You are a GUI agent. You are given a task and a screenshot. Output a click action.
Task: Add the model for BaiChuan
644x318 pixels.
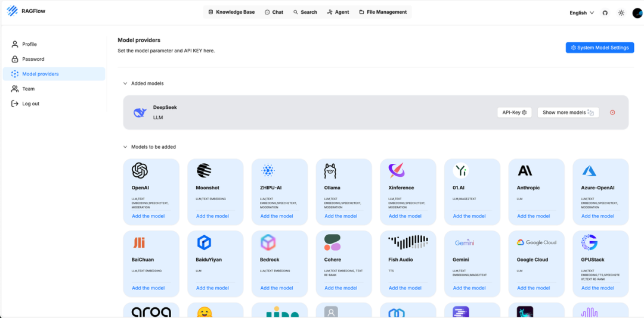click(x=148, y=288)
